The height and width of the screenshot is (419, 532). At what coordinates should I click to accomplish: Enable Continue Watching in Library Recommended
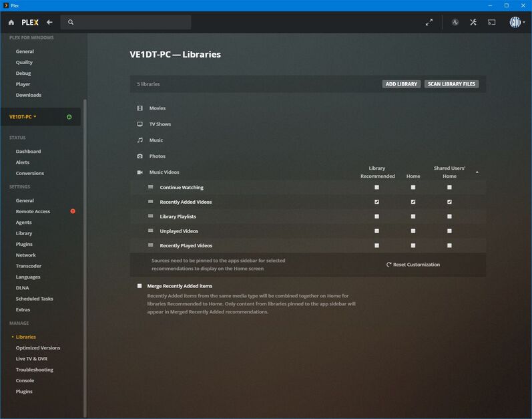click(376, 187)
